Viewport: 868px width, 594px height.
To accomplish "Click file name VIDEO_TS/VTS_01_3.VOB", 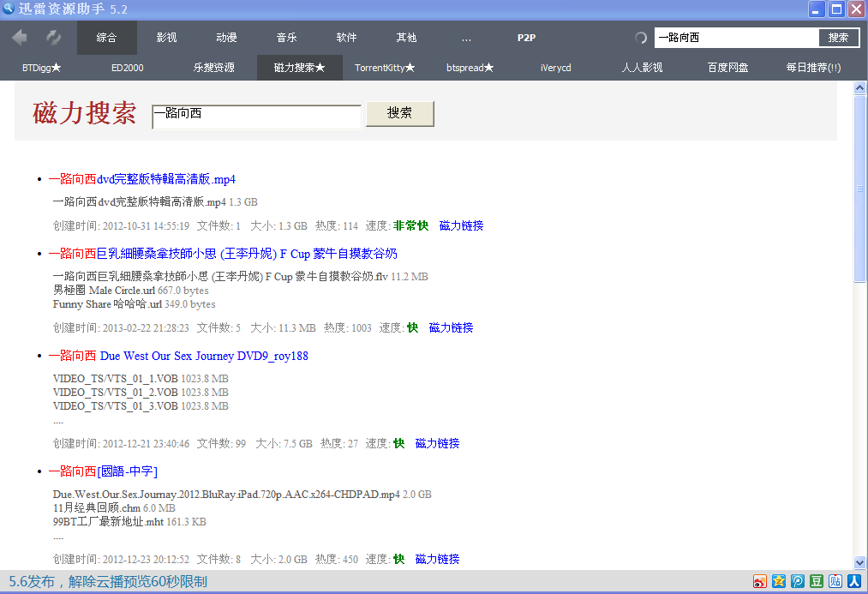I will [115, 406].
